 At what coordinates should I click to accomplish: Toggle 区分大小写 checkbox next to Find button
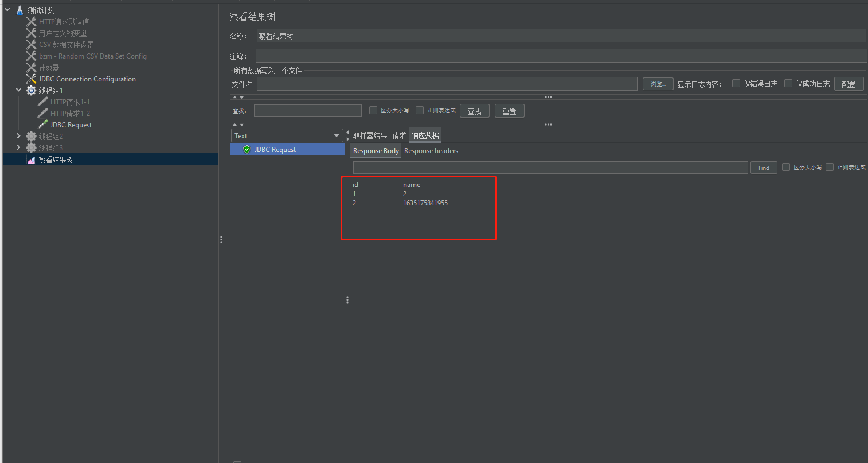pyautogui.click(x=786, y=167)
